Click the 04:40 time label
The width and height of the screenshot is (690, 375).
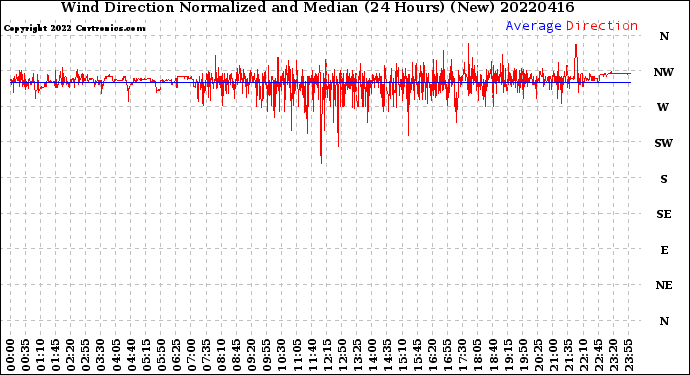(131, 355)
